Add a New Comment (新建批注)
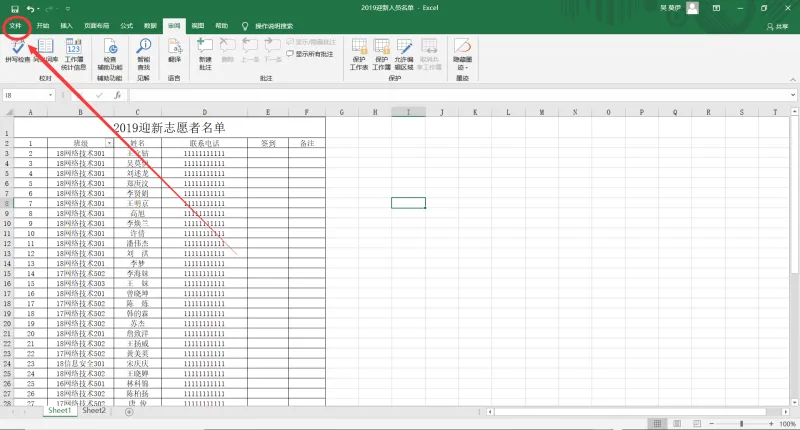Screen dimensions: 800x430 click(205, 54)
